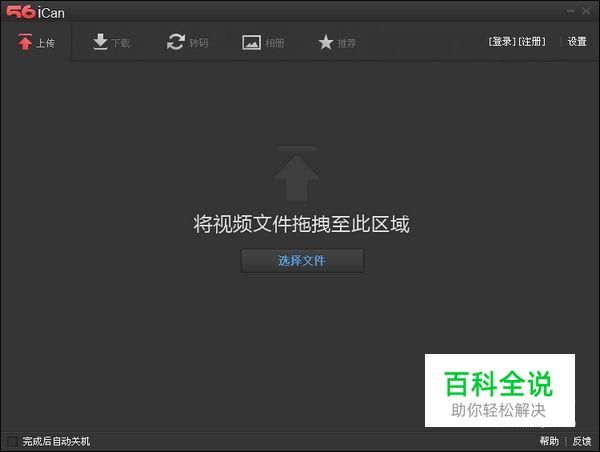Open the 推荐 recommendations tab
This screenshot has height=452, width=600.
tap(337, 42)
